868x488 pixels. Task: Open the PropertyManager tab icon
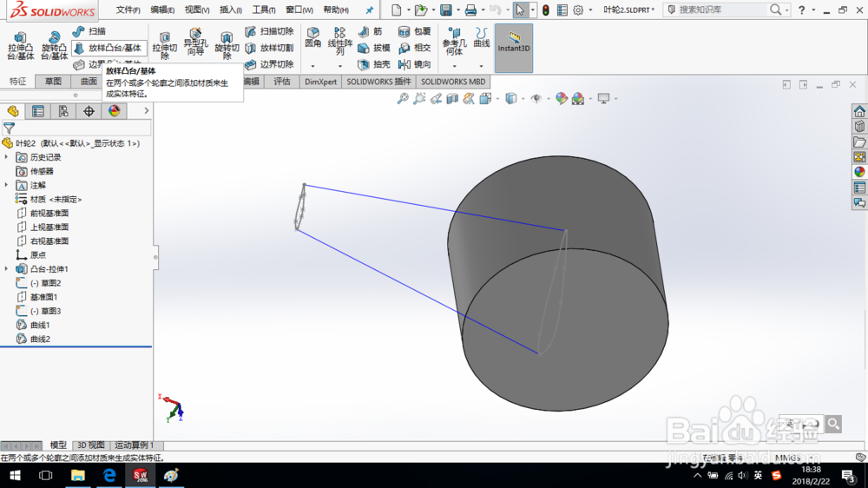37,111
